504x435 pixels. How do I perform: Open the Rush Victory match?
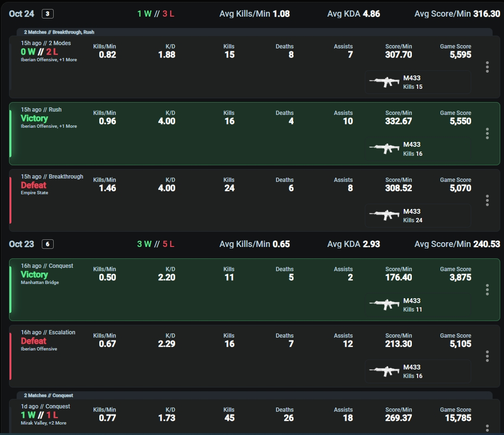coord(255,133)
